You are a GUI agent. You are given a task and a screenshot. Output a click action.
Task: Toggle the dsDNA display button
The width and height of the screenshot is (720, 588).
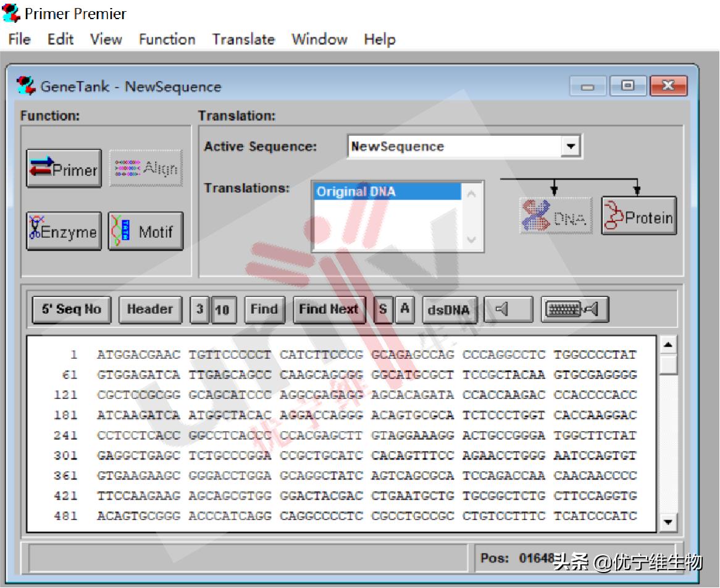point(449,309)
